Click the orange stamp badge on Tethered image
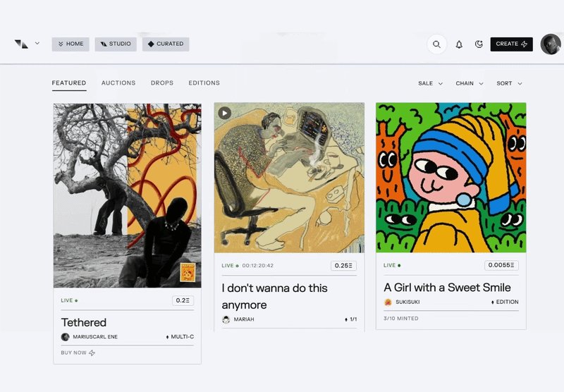 pos(188,272)
